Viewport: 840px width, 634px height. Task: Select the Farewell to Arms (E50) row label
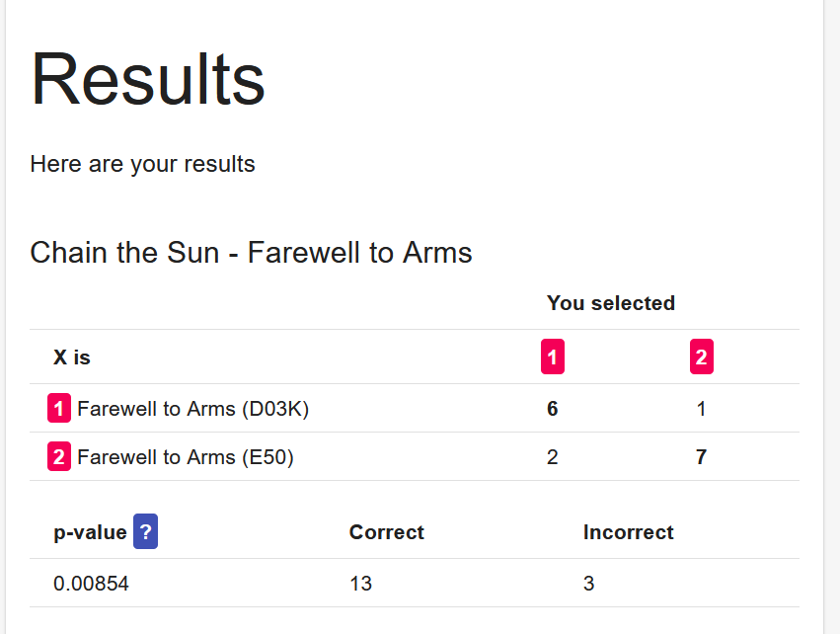coord(186,457)
